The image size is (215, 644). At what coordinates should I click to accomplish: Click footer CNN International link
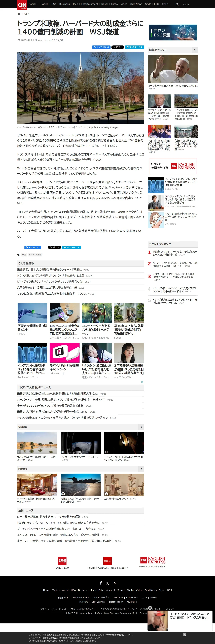[80, 598]
